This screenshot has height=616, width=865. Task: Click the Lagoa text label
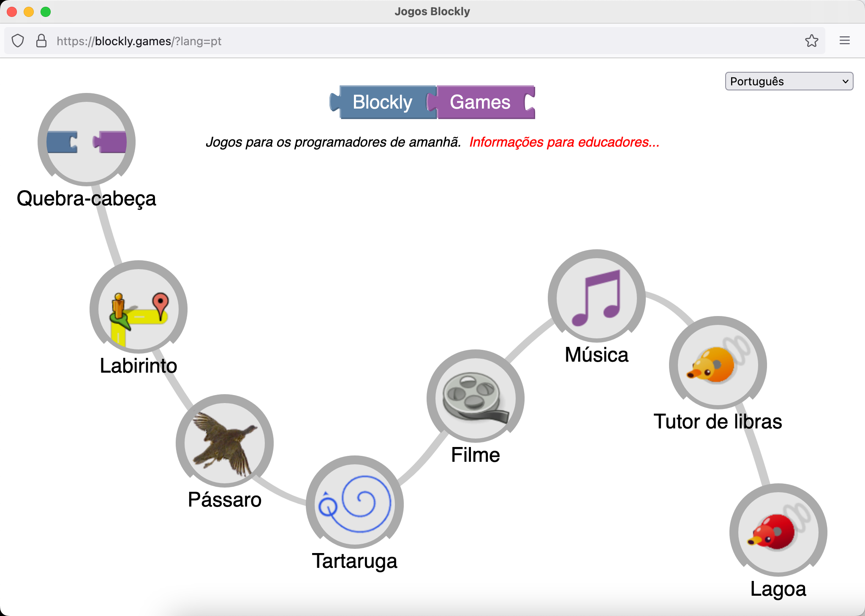[x=778, y=589]
